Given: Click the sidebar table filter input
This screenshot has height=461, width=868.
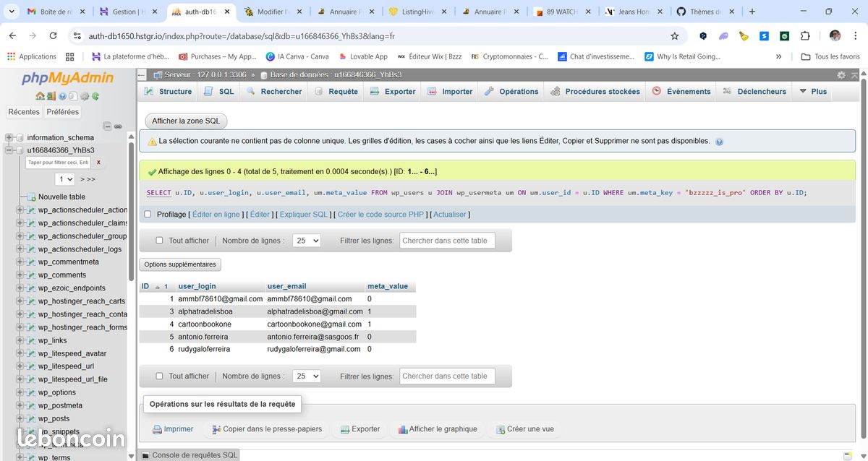Looking at the screenshot, I should pyautogui.click(x=58, y=163).
